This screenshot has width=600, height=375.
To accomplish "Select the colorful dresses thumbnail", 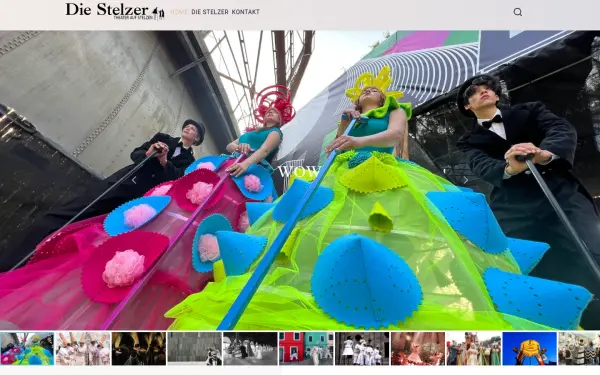I will point(27,349).
